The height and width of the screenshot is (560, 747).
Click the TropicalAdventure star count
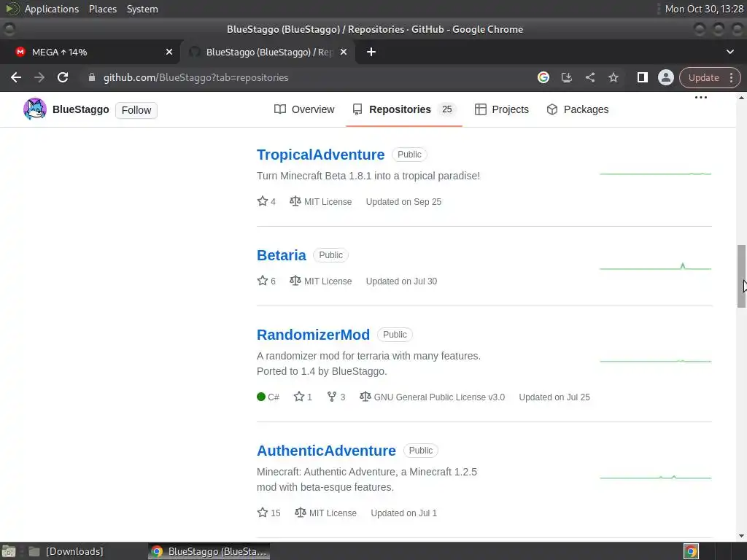[266, 201]
